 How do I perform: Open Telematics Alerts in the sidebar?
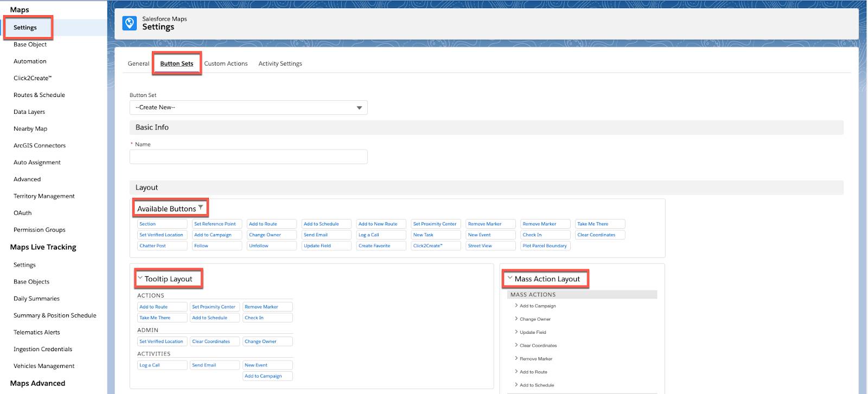tap(37, 332)
